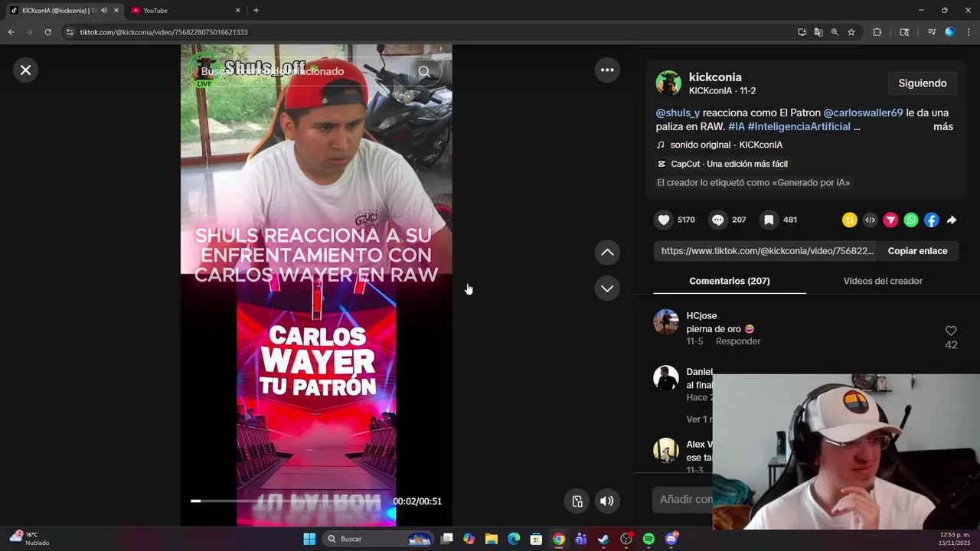Click the video URL text field
The height and width of the screenshot is (551, 980).
[766, 251]
